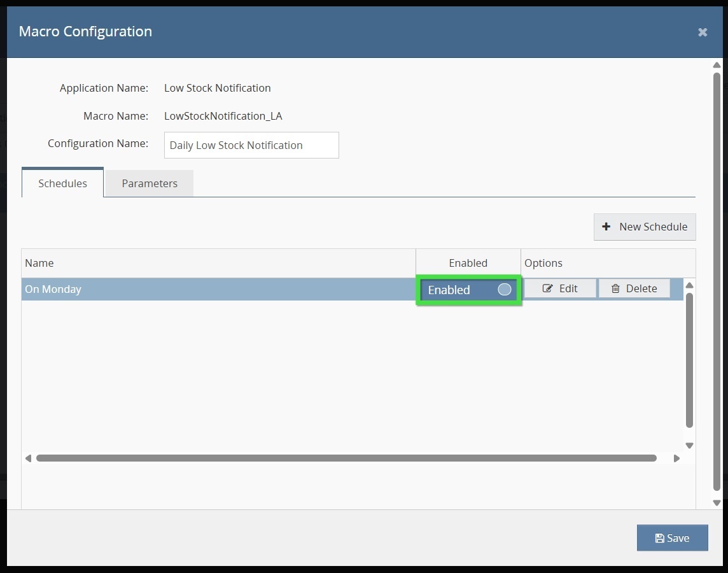Click the schedule table's scroll up arrow
Screen dimensions: 728x573
689,285
